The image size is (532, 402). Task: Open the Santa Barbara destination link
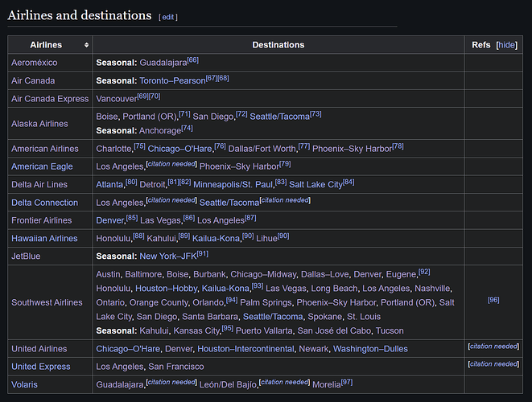tap(210, 317)
